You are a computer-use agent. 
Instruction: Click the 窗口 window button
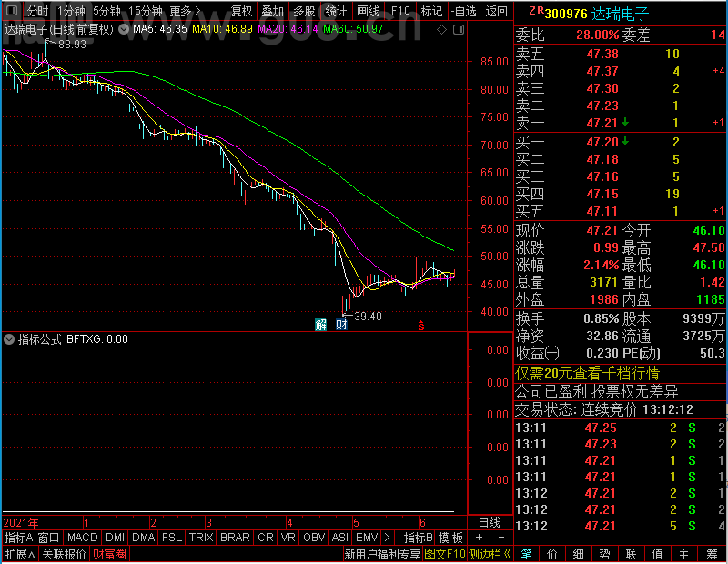[49, 538]
